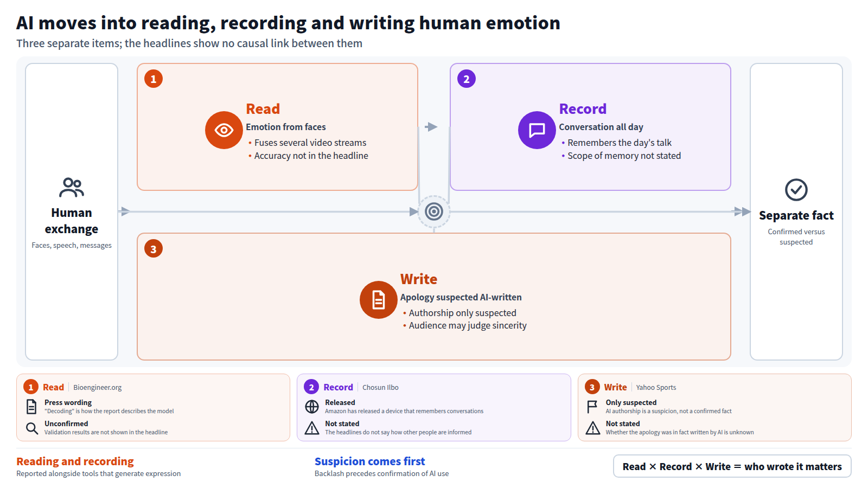Click the 'Read × Record × Write' formula box

point(732,466)
